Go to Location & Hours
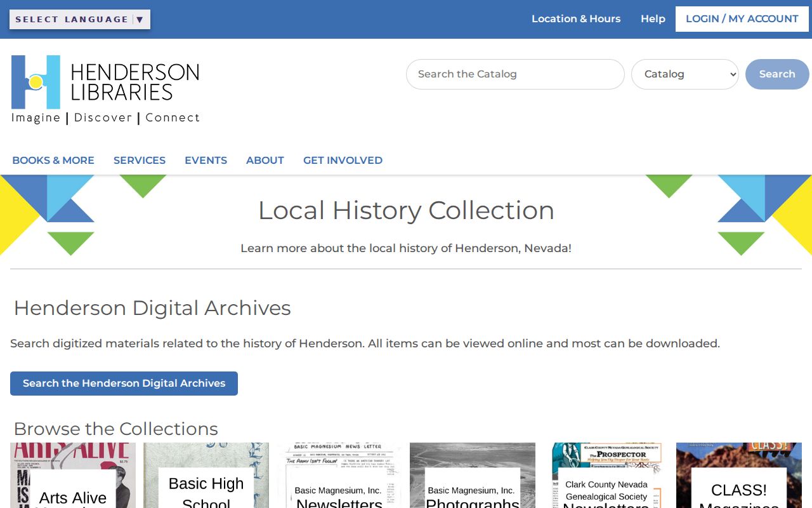The image size is (812, 508). (576, 19)
